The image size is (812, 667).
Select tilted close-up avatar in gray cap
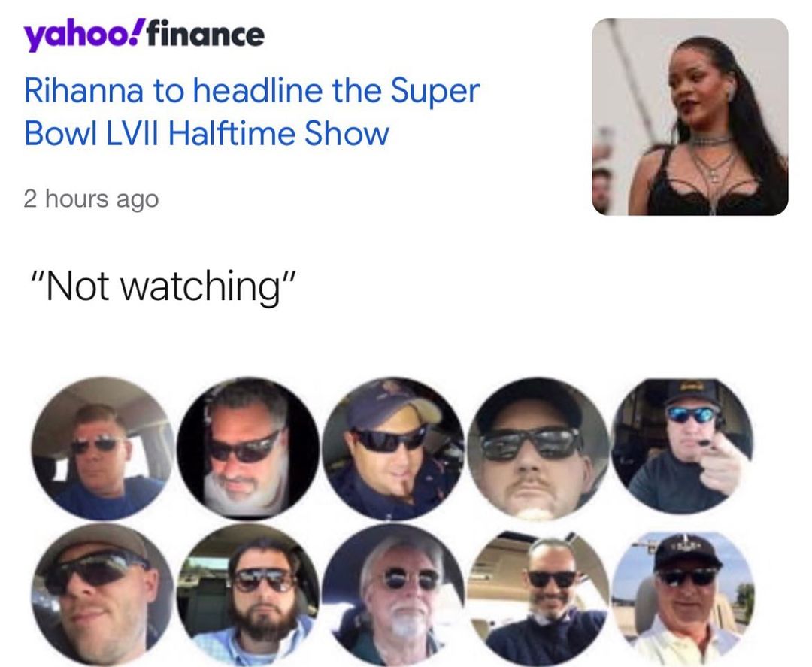click(x=102, y=595)
